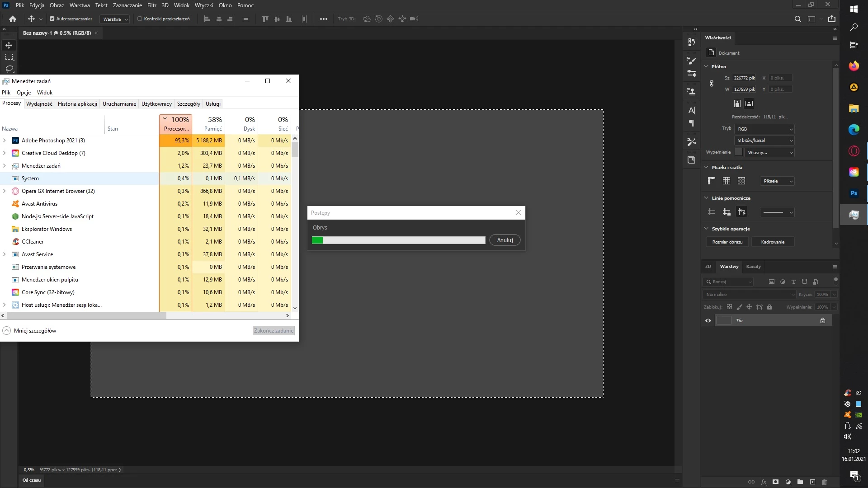The image size is (868, 488).
Task: Click the Share icon at top right
Action: click(x=831, y=19)
